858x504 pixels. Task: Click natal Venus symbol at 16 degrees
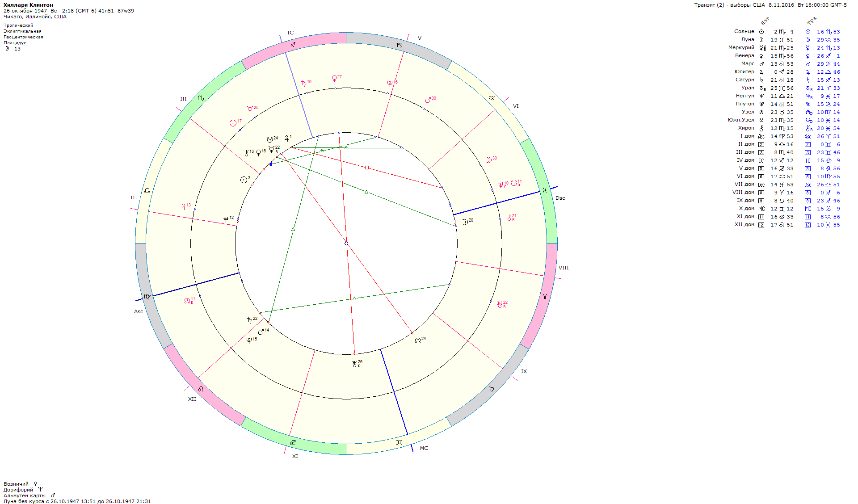pos(258,153)
